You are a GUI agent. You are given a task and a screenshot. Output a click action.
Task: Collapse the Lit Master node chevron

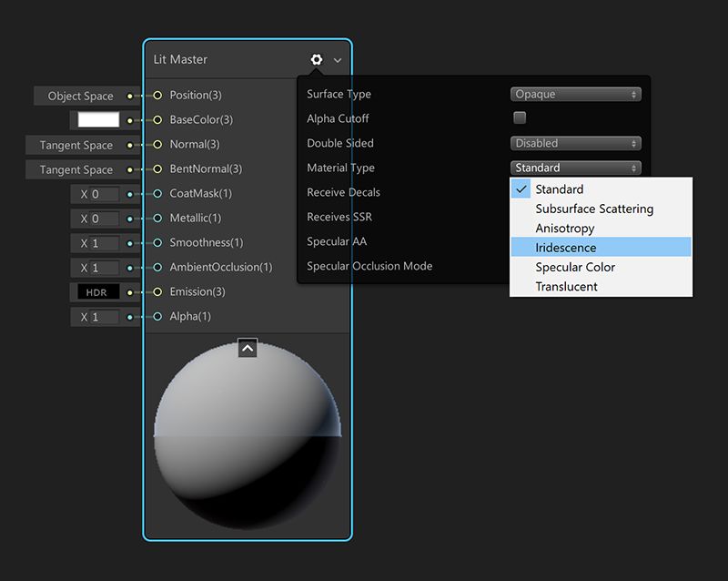point(338,60)
